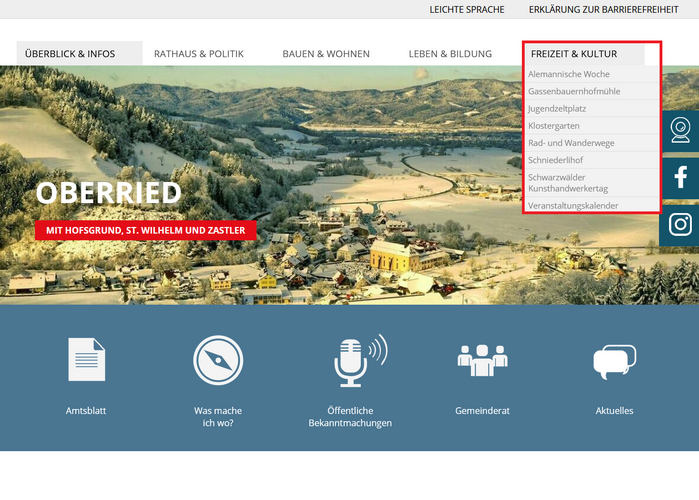Open the compass 'Was mache ich wo?' icon
This screenshot has height=500, width=699.
(218, 361)
